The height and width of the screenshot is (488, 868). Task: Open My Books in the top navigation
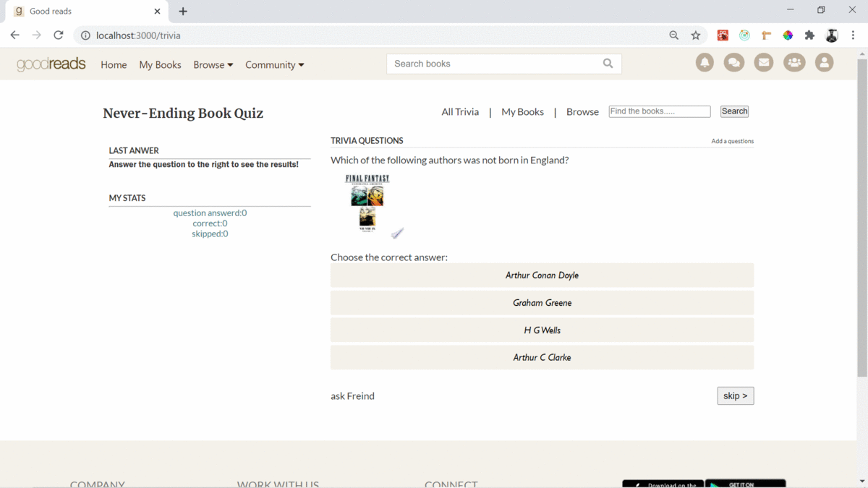(160, 64)
